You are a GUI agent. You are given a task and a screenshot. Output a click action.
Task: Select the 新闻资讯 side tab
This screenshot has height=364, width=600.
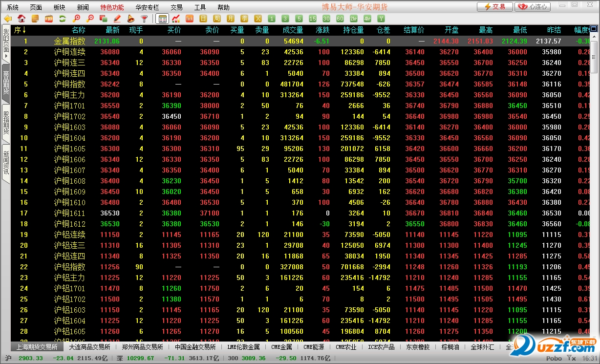click(6, 163)
